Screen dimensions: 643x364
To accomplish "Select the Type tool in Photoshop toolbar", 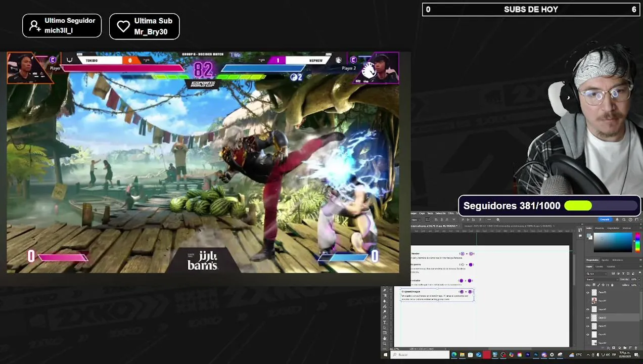I will 384,322.
